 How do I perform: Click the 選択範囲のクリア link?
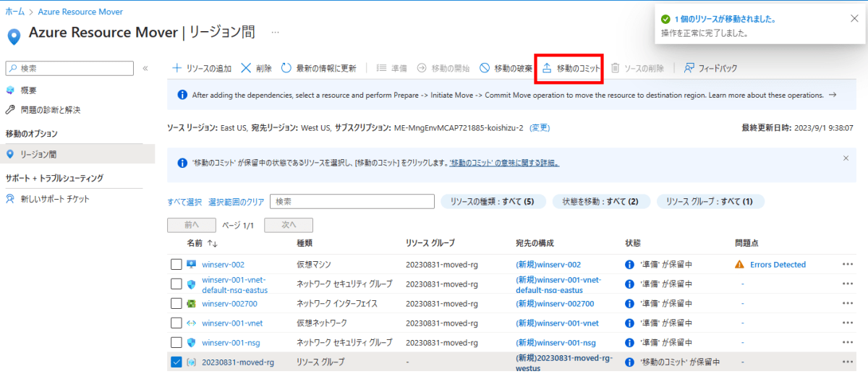(237, 202)
